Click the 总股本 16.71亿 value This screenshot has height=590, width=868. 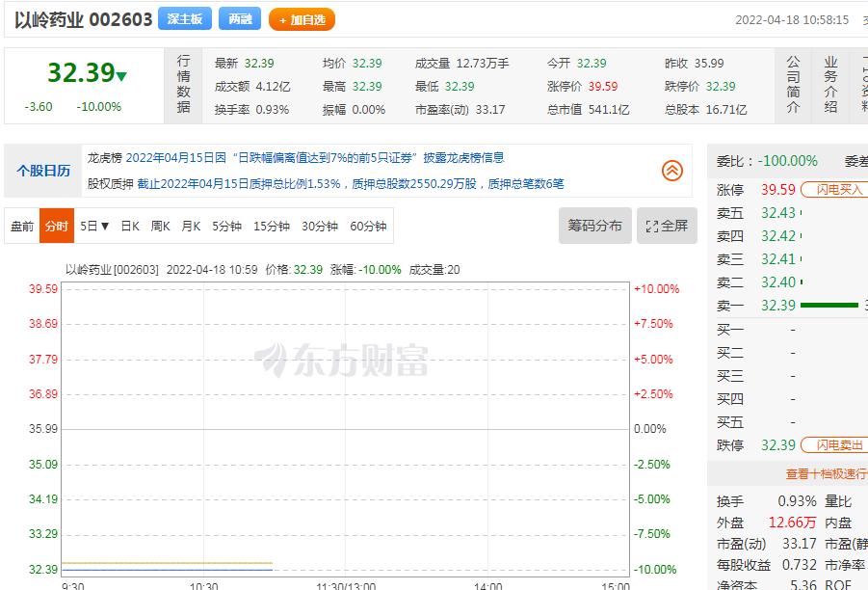[726, 110]
